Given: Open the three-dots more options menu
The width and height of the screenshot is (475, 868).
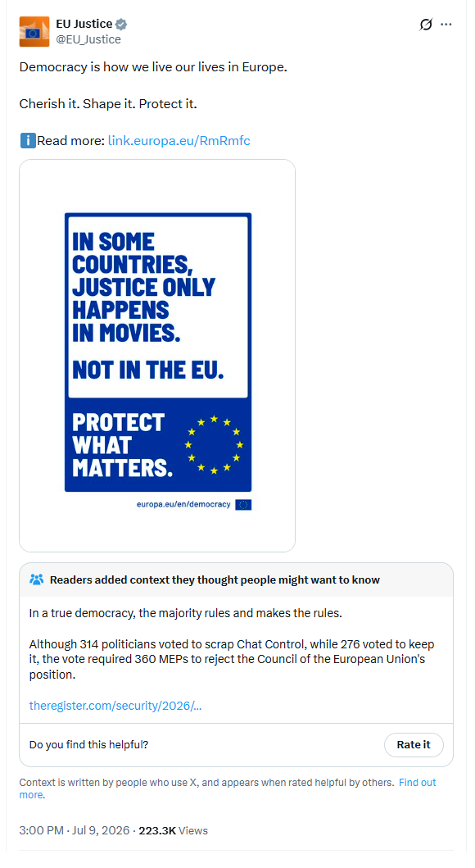Looking at the screenshot, I should (x=446, y=25).
